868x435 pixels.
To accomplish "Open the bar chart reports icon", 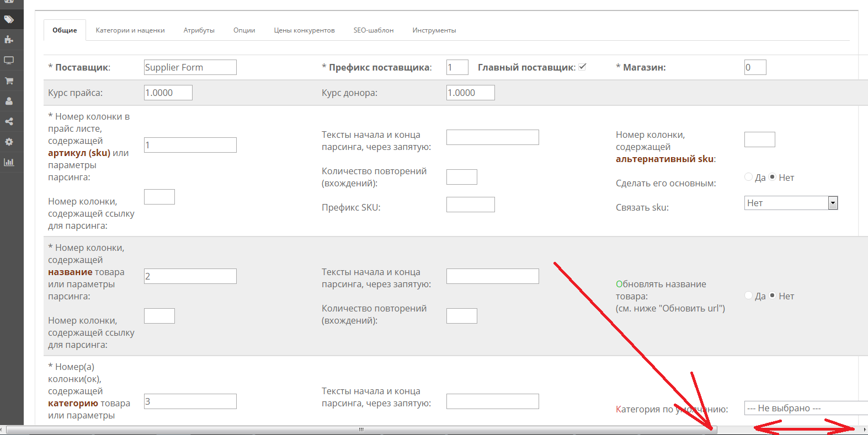I will (9, 162).
